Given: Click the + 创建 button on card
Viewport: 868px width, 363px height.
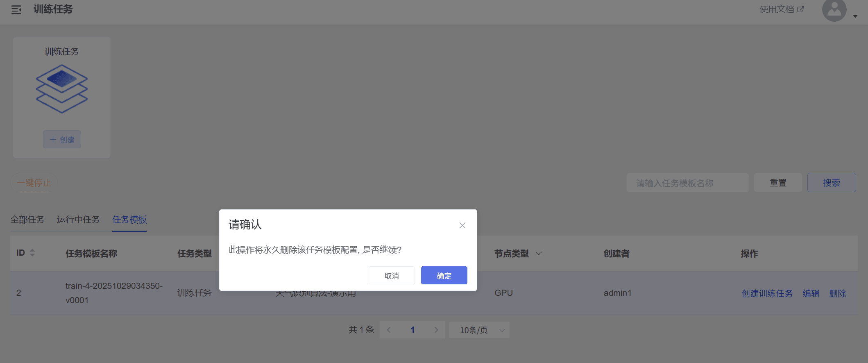Looking at the screenshot, I should click(62, 140).
